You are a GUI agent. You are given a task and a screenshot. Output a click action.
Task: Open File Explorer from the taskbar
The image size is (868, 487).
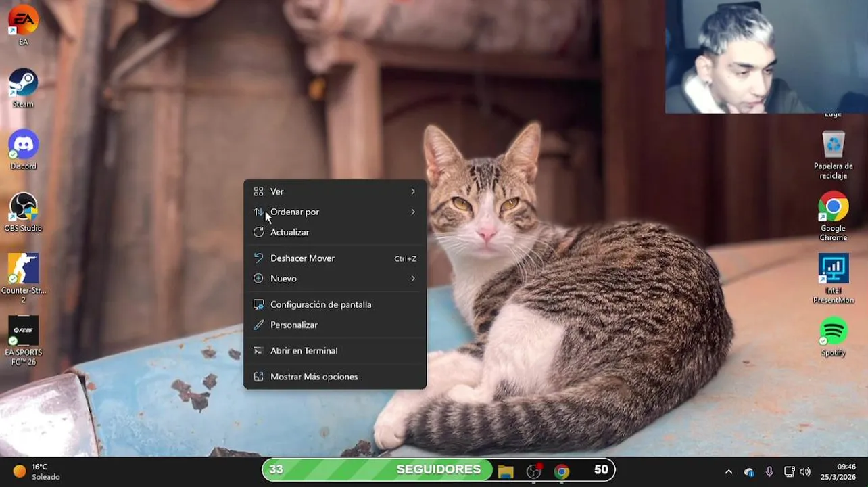(x=505, y=471)
